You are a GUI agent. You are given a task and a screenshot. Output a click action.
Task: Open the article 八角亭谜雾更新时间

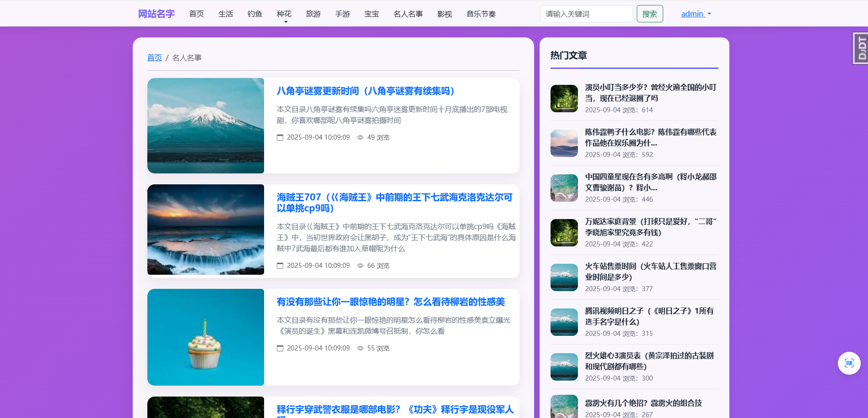pyautogui.click(x=365, y=91)
